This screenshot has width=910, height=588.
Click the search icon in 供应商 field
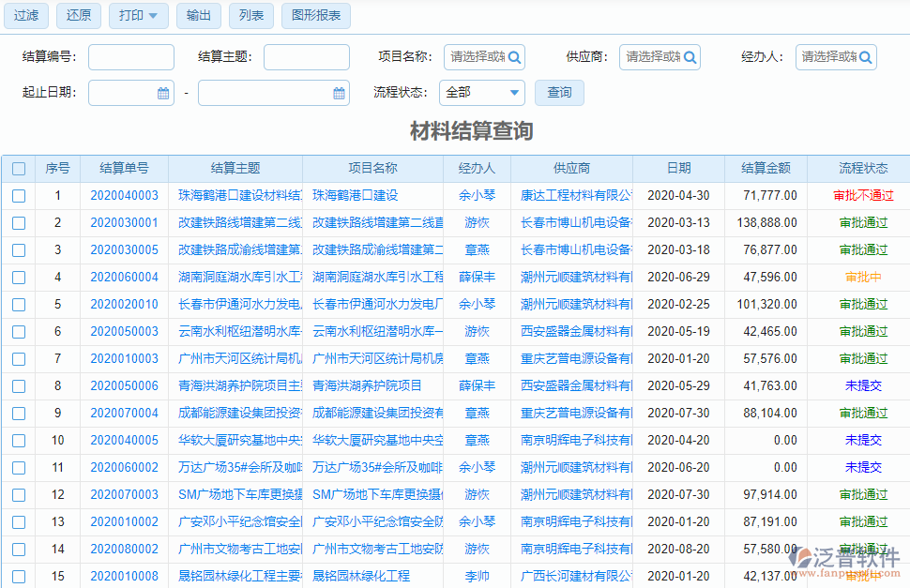point(690,57)
